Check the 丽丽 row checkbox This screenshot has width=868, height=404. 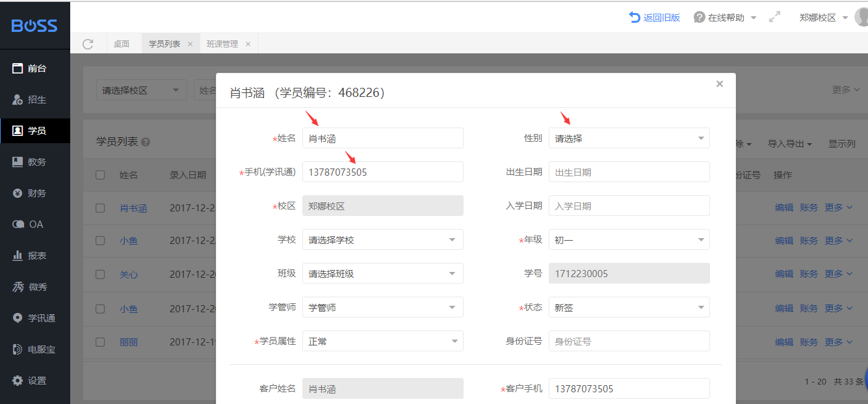pyautogui.click(x=100, y=342)
